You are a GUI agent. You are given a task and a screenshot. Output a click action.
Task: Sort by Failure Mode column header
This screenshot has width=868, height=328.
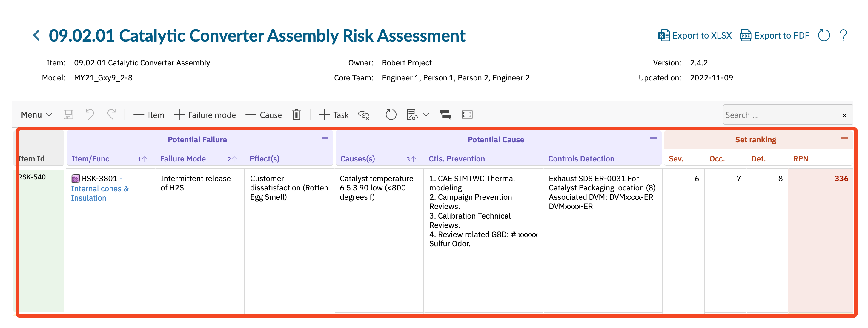coord(183,158)
